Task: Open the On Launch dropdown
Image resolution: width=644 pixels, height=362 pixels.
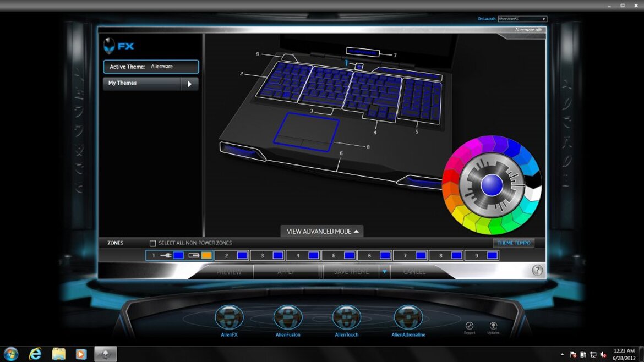Action: pos(522,19)
